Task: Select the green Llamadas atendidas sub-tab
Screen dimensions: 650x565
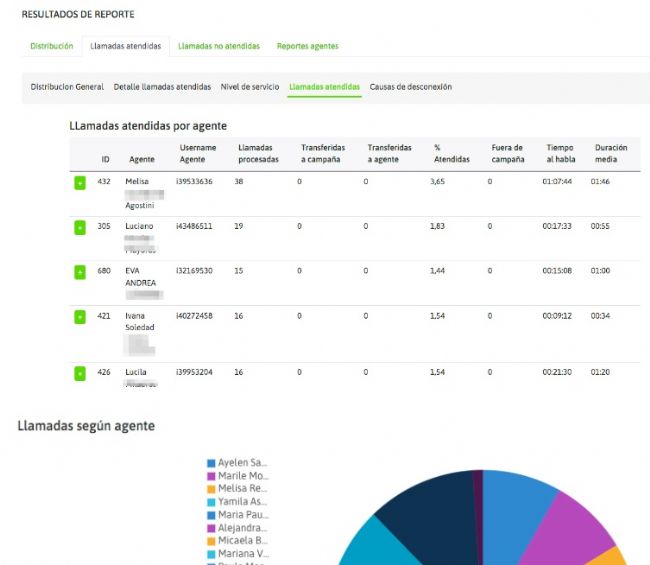Action: point(325,87)
